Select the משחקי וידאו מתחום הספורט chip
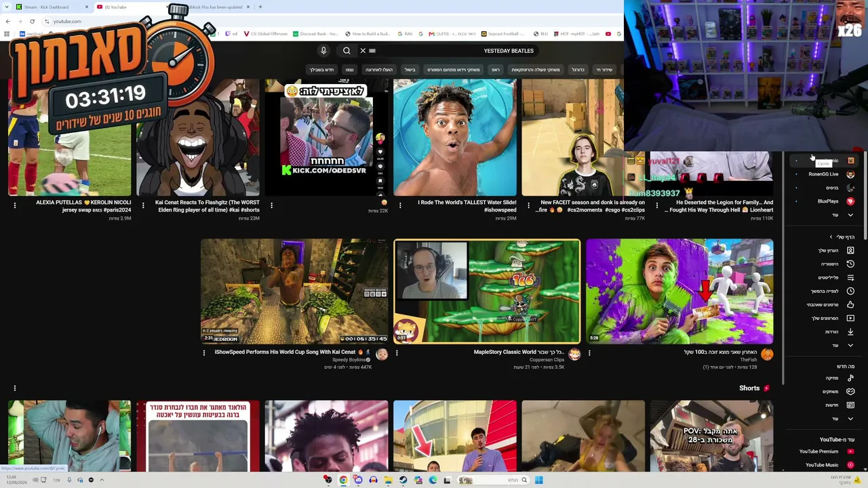Image resolution: width=868 pixels, height=488 pixels. 453,70
